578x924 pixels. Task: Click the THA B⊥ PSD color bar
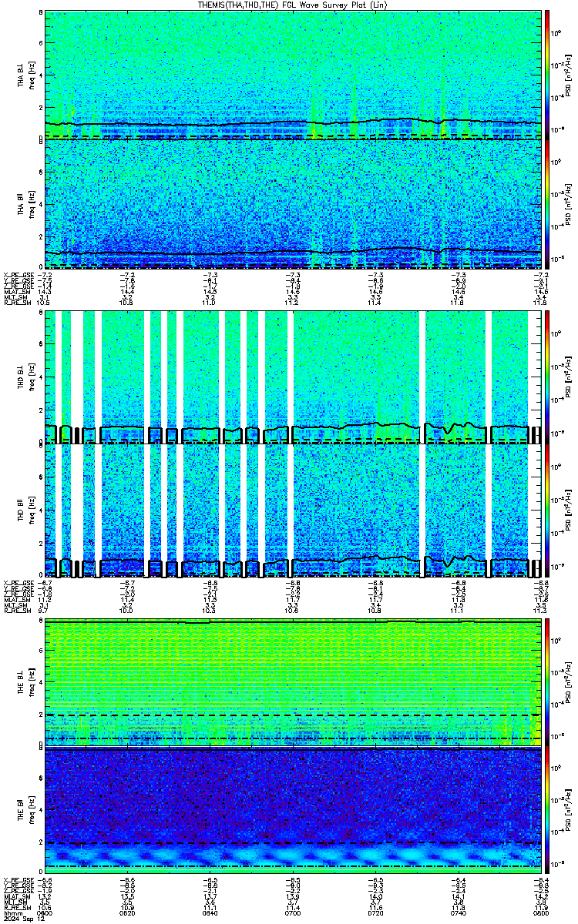547,75
